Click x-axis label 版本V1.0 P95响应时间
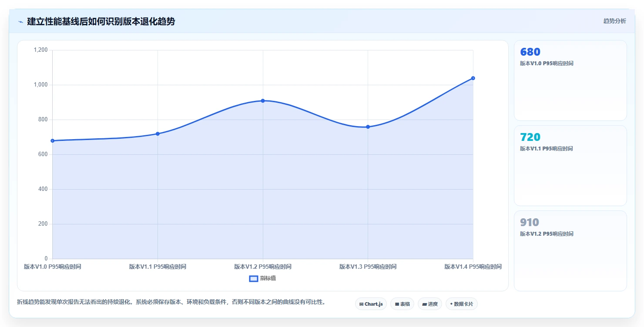This screenshot has height=327, width=644. click(53, 267)
